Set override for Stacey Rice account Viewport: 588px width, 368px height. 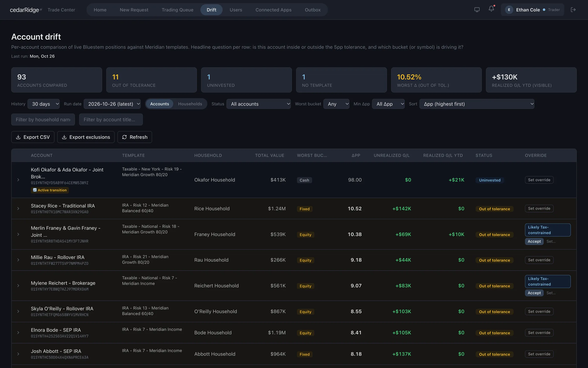click(539, 209)
